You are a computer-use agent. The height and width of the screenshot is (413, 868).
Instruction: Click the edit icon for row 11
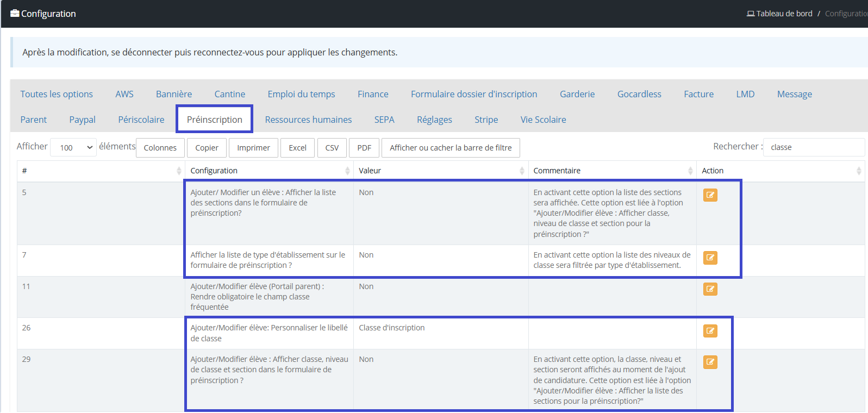710,289
